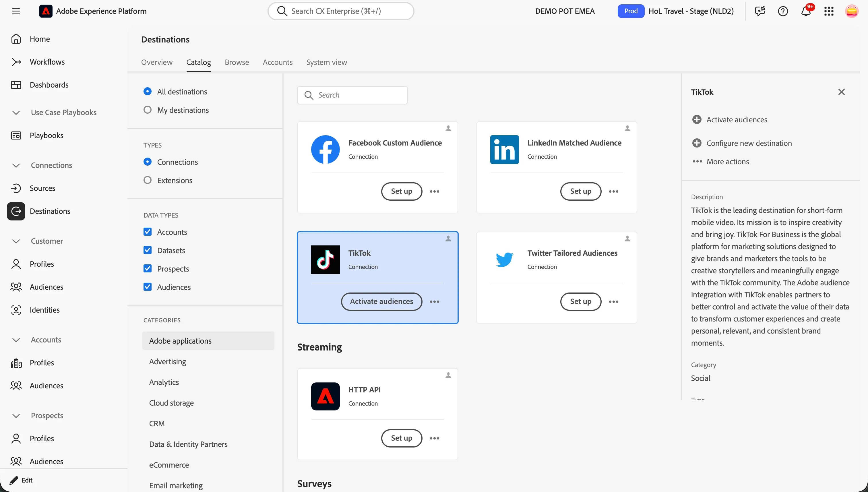Switch to the System view tab
Screen dimensions: 868x492
coord(327,62)
